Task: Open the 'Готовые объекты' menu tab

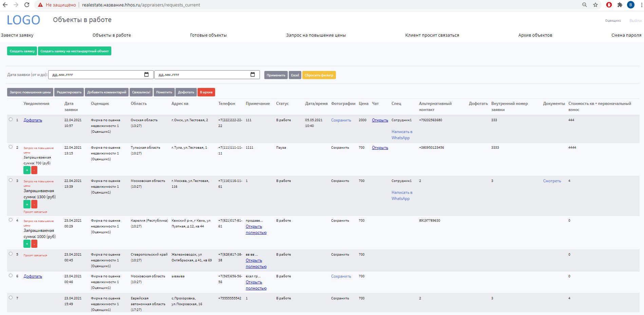Action: tap(208, 35)
